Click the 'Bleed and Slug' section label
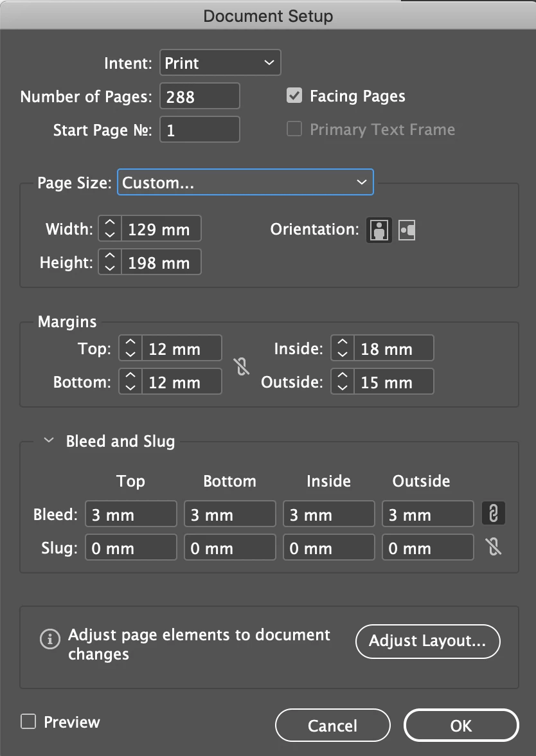536x756 pixels. click(x=121, y=441)
